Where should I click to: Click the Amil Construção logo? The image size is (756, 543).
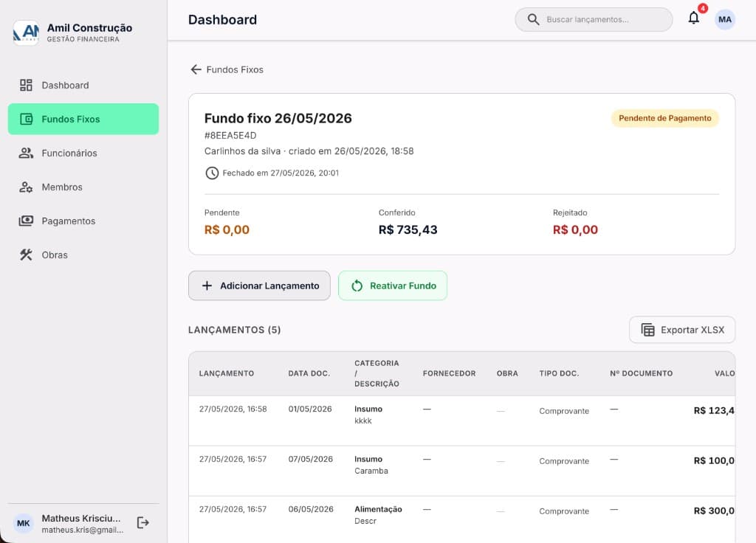(26, 32)
